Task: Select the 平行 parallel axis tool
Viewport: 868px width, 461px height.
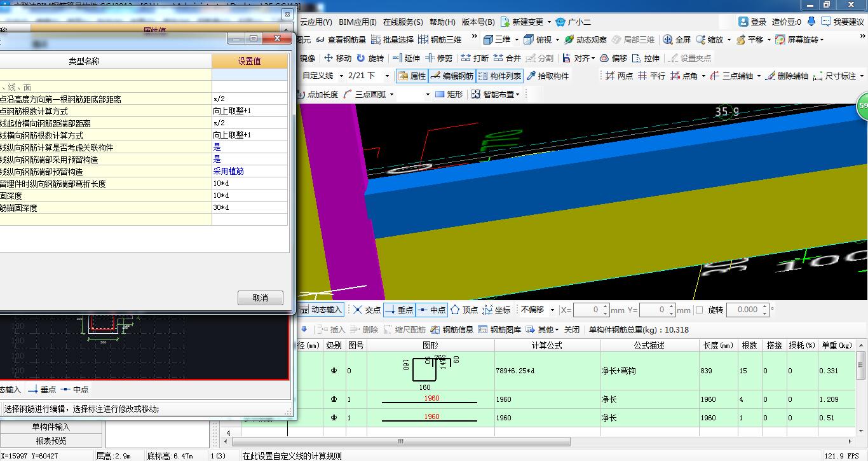Action: pos(651,76)
